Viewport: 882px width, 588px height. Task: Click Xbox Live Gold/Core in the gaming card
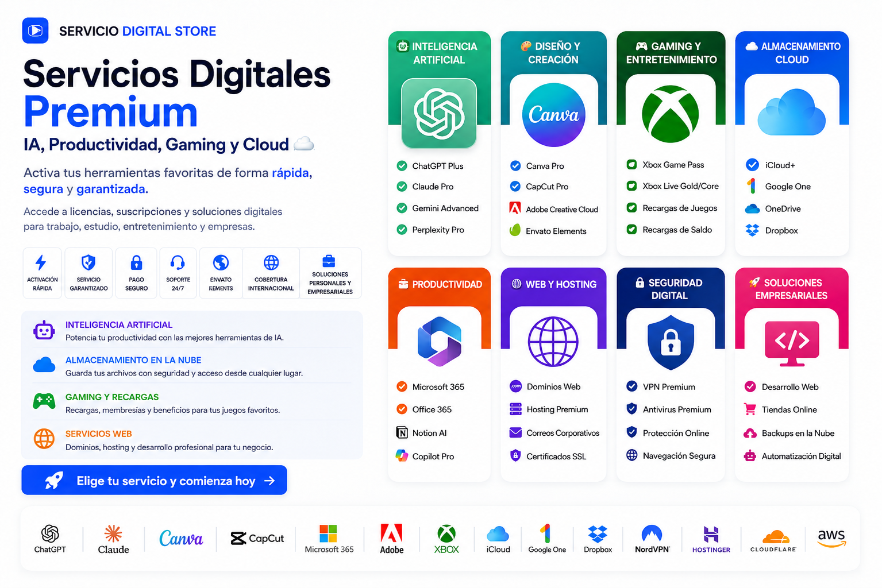point(672,186)
